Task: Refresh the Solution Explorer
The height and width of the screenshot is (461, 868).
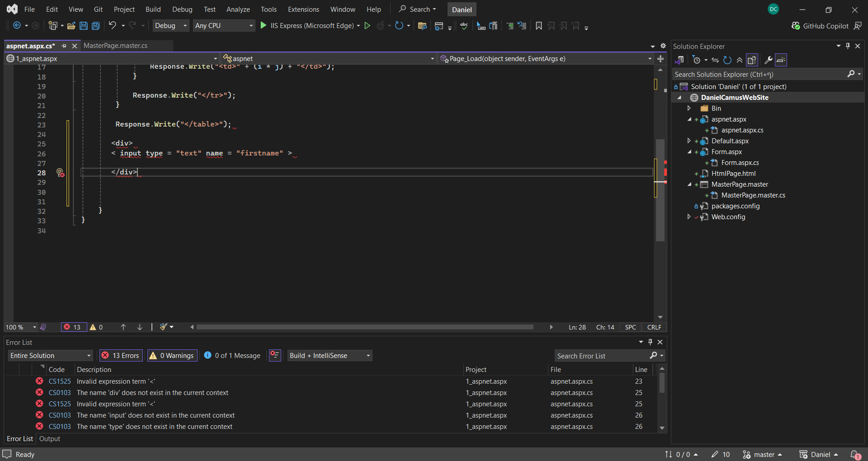Action: [727, 60]
